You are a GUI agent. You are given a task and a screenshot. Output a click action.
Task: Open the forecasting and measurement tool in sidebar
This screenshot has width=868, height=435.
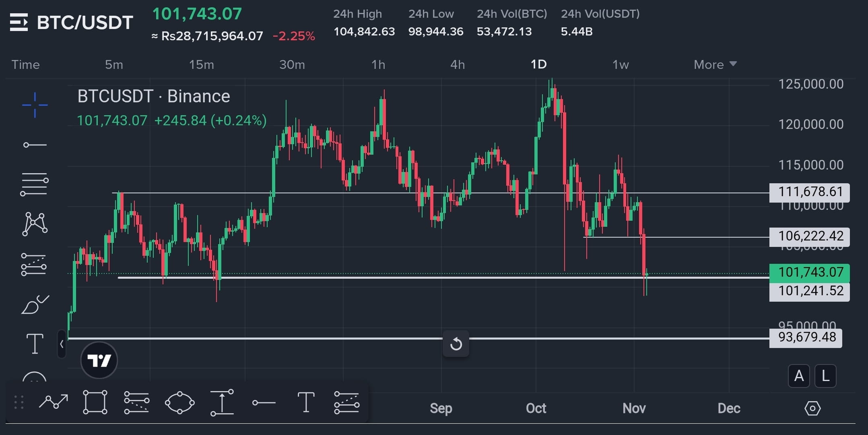coord(34,265)
